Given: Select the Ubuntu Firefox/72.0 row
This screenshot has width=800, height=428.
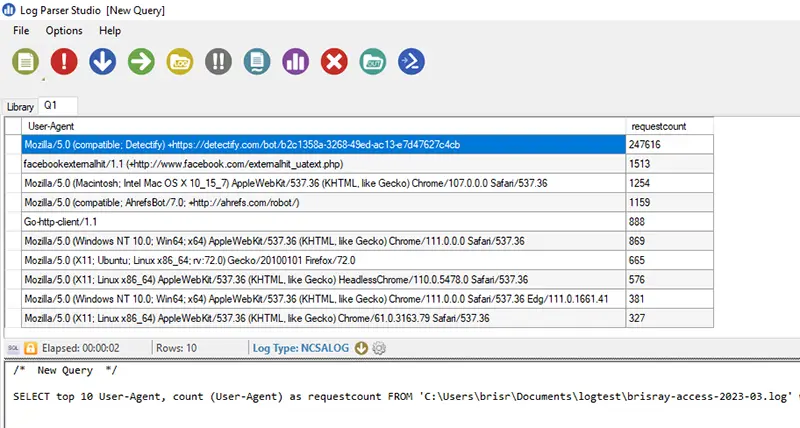Looking at the screenshot, I should [323, 260].
